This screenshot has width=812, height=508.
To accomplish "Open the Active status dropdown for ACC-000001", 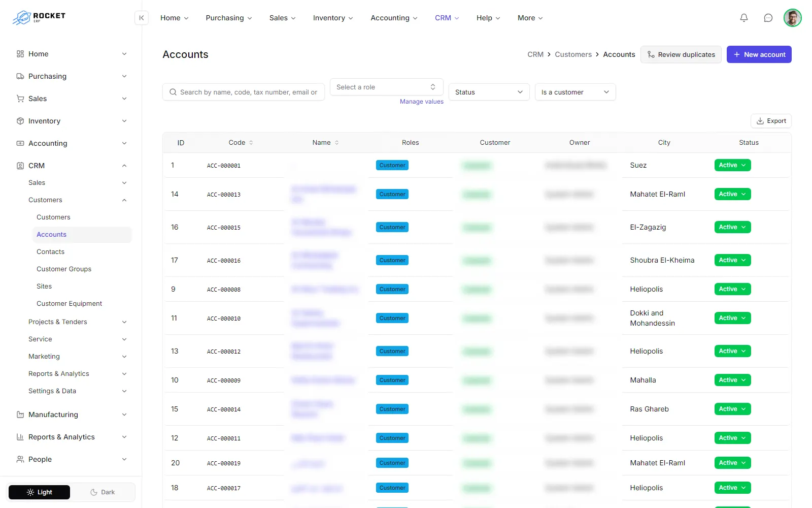I will [x=732, y=165].
